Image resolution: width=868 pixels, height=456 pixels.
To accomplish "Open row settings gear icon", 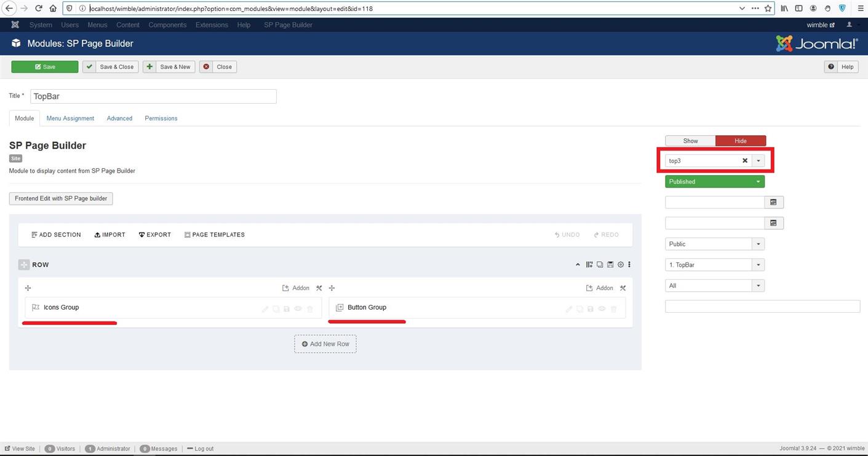I will pyautogui.click(x=621, y=265).
